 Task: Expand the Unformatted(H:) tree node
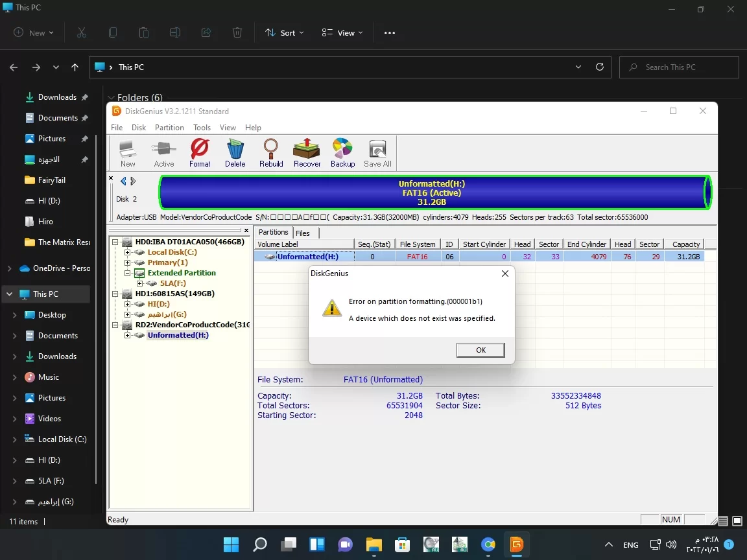(127, 335)
